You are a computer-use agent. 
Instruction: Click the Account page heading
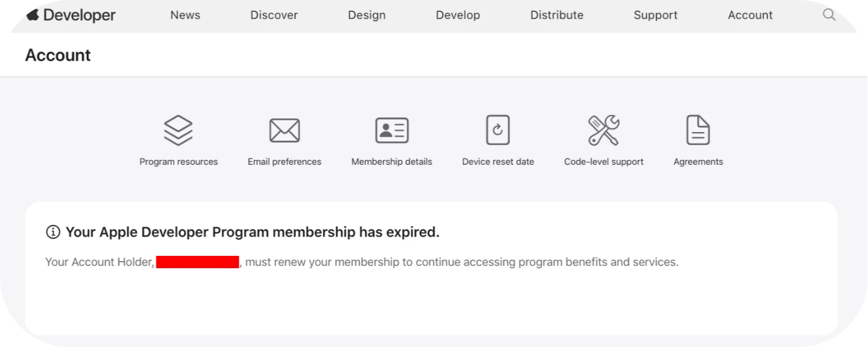[x=58, y=55]
